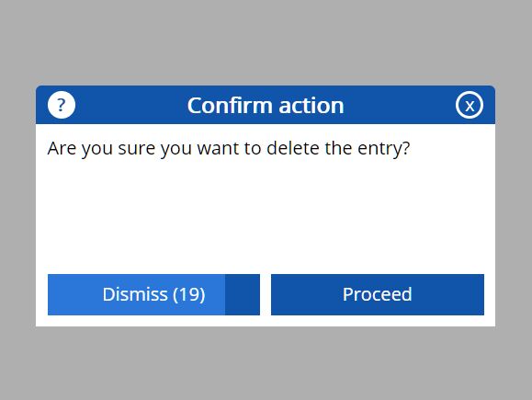Click the gray backdrop outside the dialog
This screenshot has height=400, width=532.
point(266,40)
